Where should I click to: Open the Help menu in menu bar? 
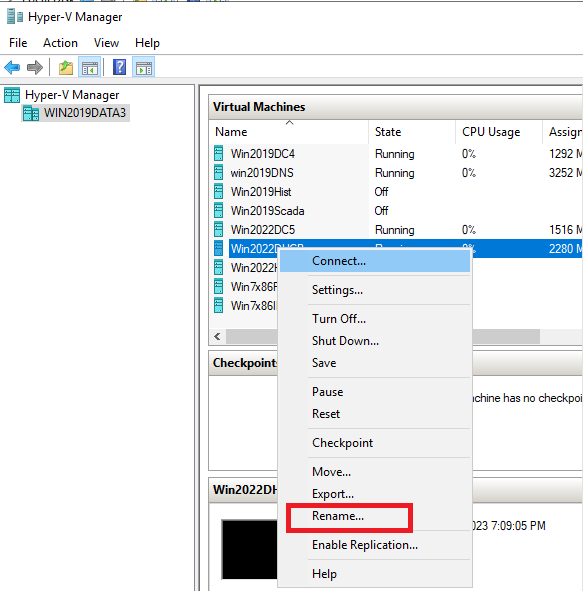coord(147,43)
